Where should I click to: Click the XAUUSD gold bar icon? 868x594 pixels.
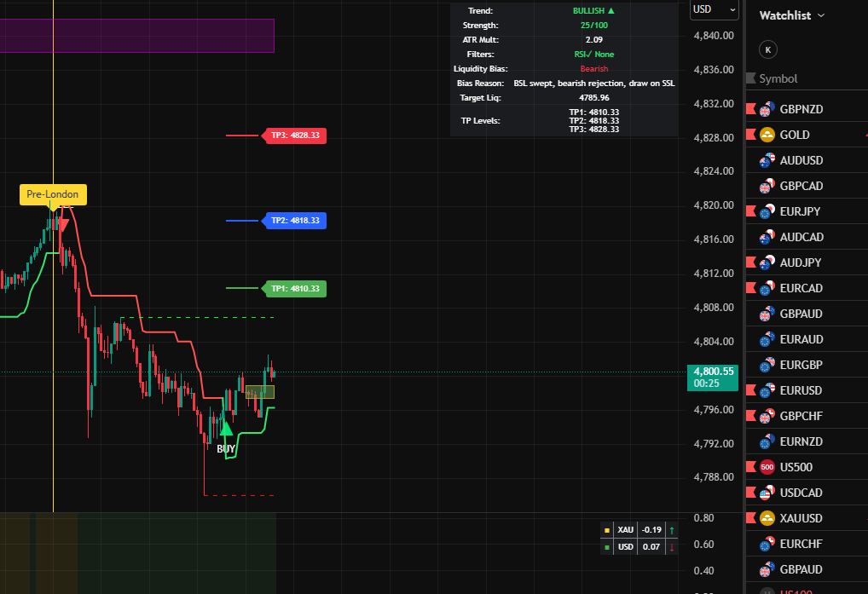(767, 518)
